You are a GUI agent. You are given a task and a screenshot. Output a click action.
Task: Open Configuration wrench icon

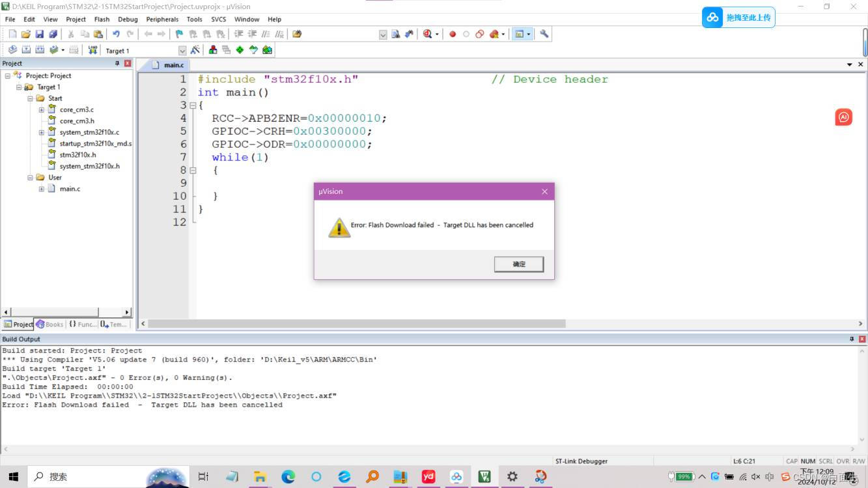click(x=544, y=34)
